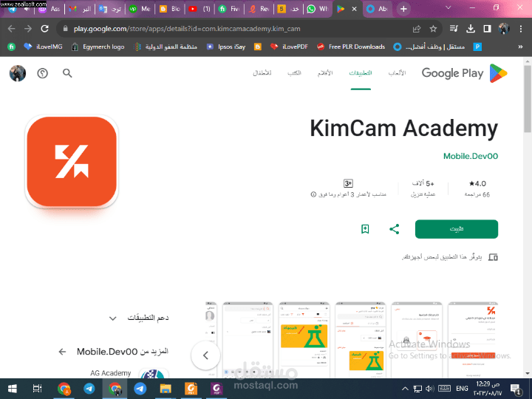532x399 pixels.
Task: Open Google Play account avatar
Action: (18, 73)
